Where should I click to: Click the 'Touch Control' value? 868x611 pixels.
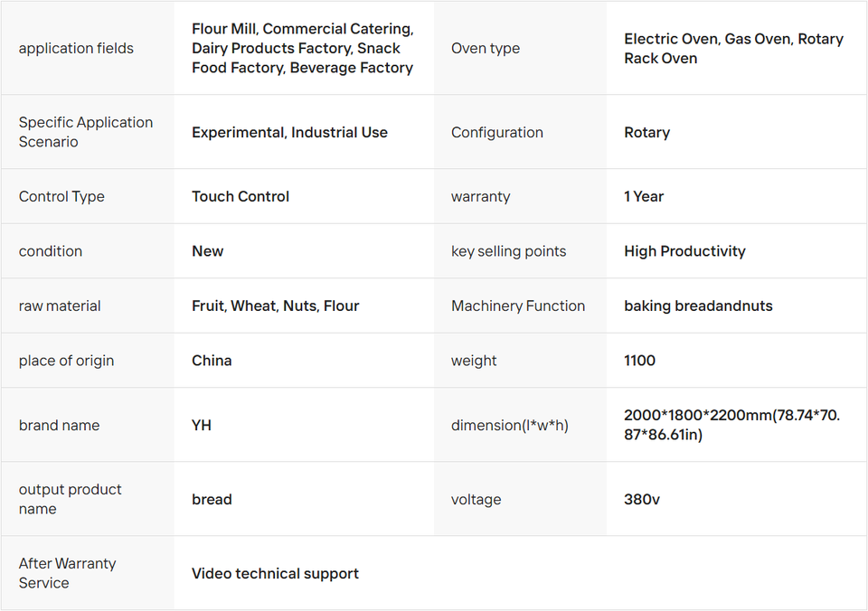point(241,196)
